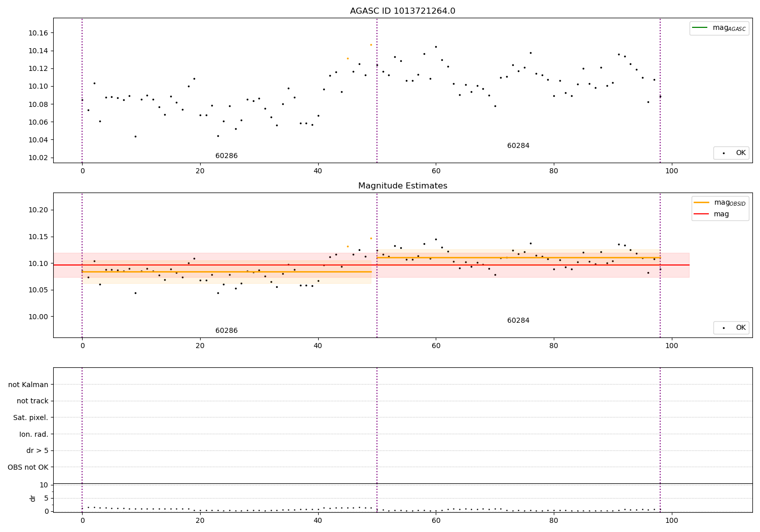Click the x-axis tick '100' in the top plot
This screenshot has width=760, height=532.
click(672, 171)
